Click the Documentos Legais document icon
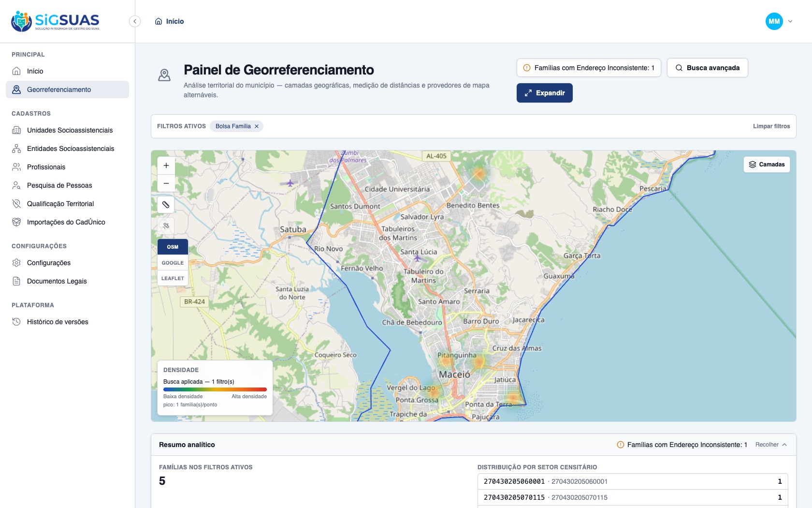The height and width of the screenshot is (508, 812). (x=16, y=281)
